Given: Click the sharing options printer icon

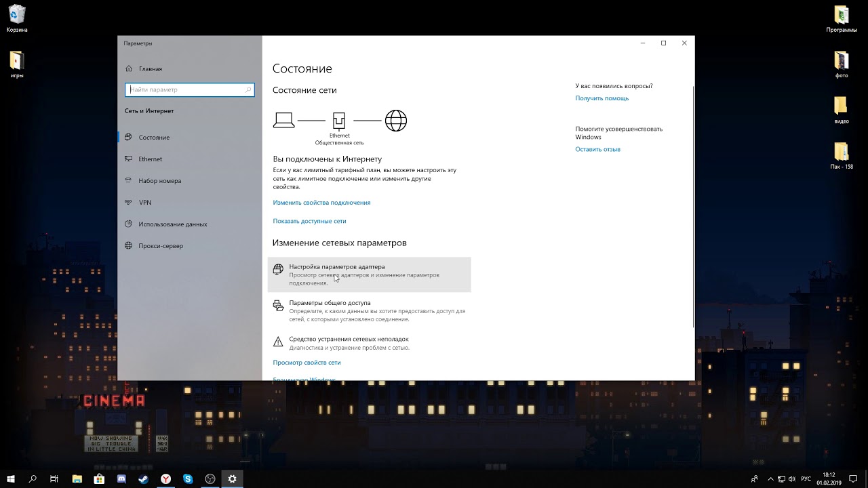Looking at the screenshot, I should [x=278, y=306].
